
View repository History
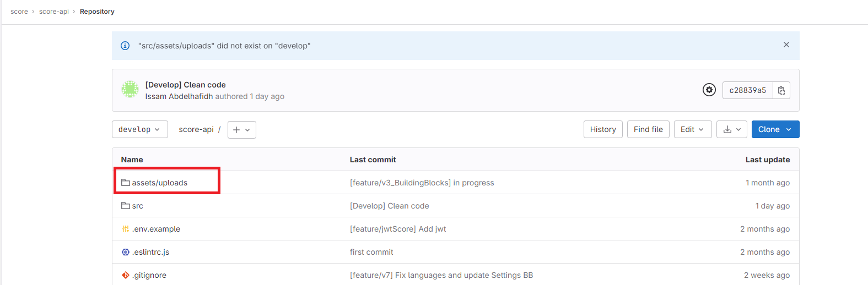603,129
